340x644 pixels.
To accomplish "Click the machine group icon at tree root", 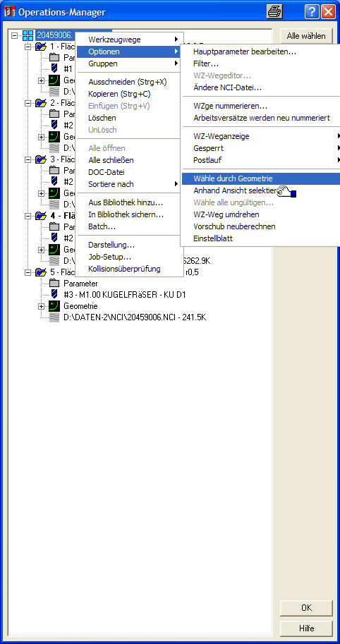I will (28, 35).
